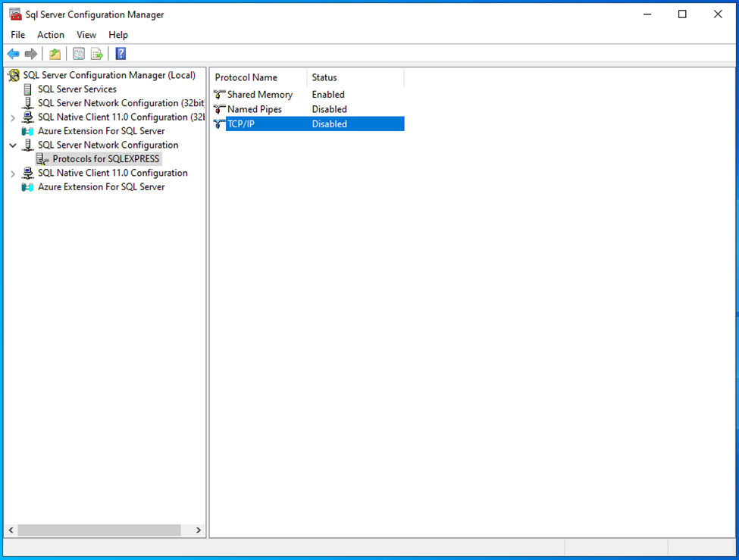Click the SQL Server Services icon
The height and width of the screenshot is (560, 739).
[x=28, y=89]
